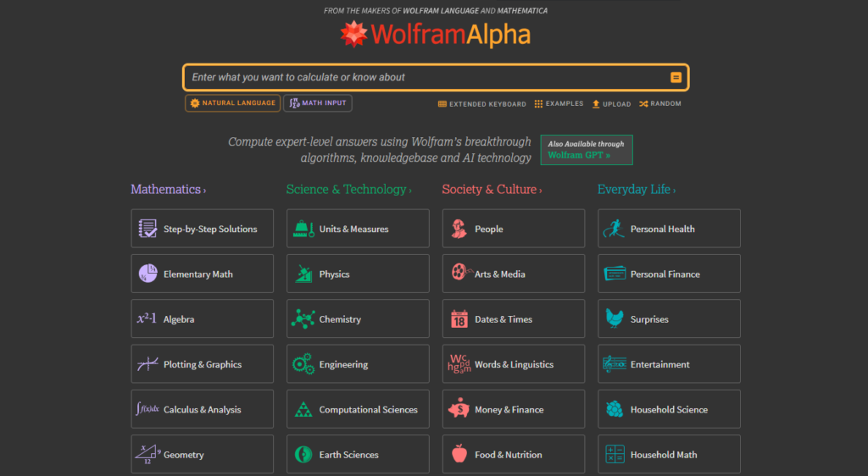
Task: Click the Household Science grapes icon
Action: [615, 409]
